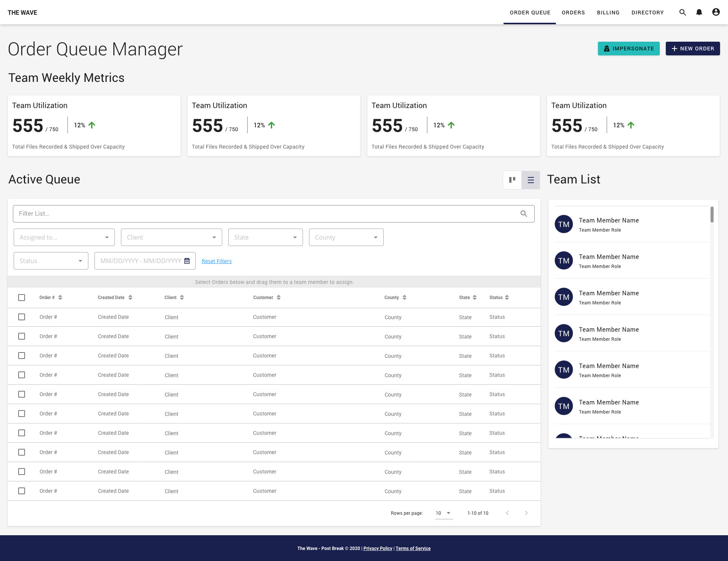
Task: Click the New Order button
Action: point(693,49)
